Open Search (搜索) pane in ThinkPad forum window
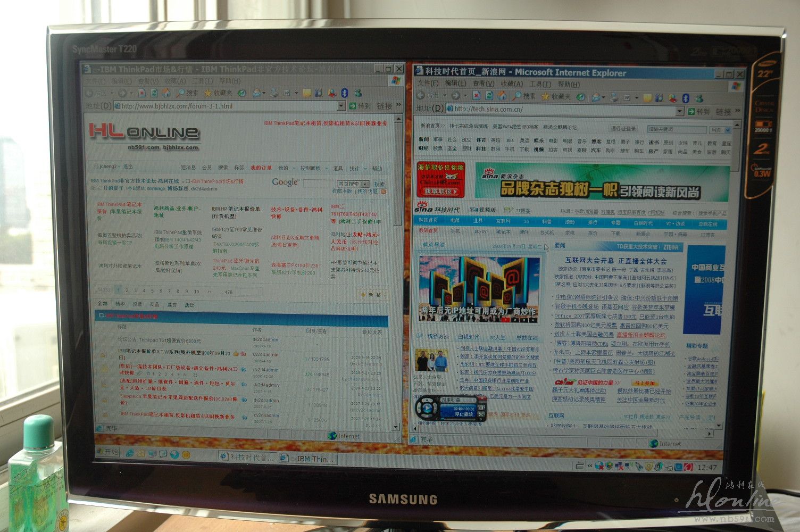The image size is (800, 532). (187, 93)
